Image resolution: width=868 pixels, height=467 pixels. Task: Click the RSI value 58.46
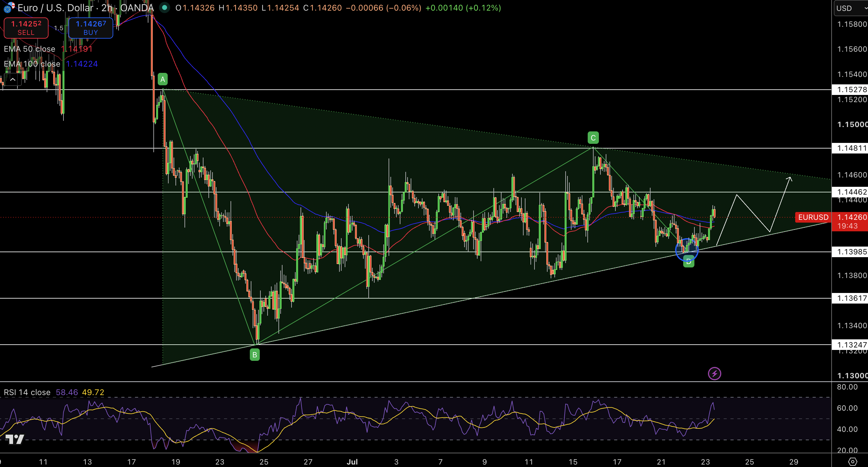(x=67, y=393)
